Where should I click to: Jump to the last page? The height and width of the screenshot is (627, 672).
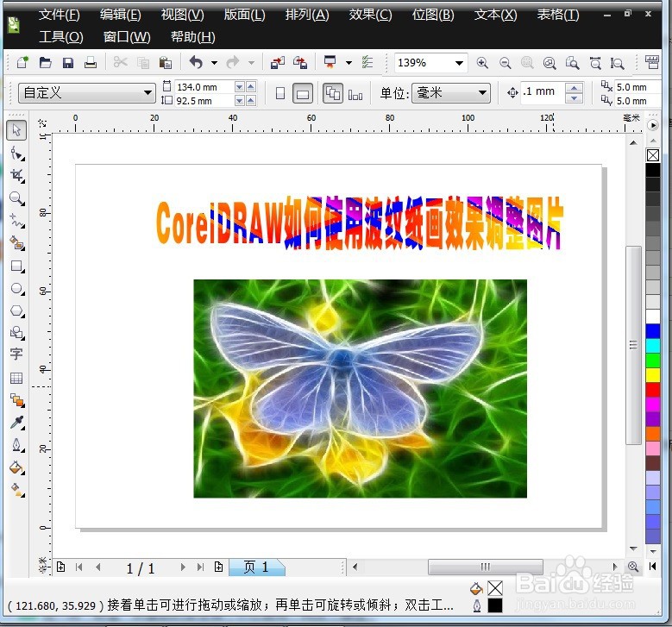tap(200, 567)
